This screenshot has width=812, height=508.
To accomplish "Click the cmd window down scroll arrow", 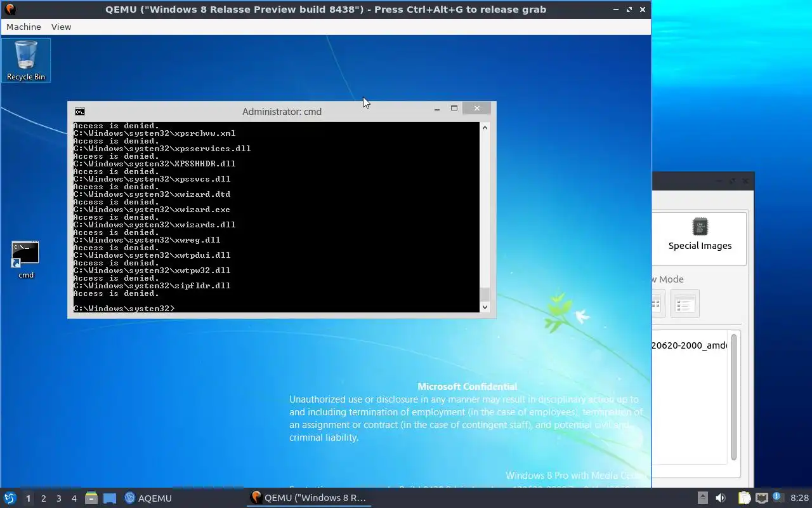I will click(x=485, y=307).
